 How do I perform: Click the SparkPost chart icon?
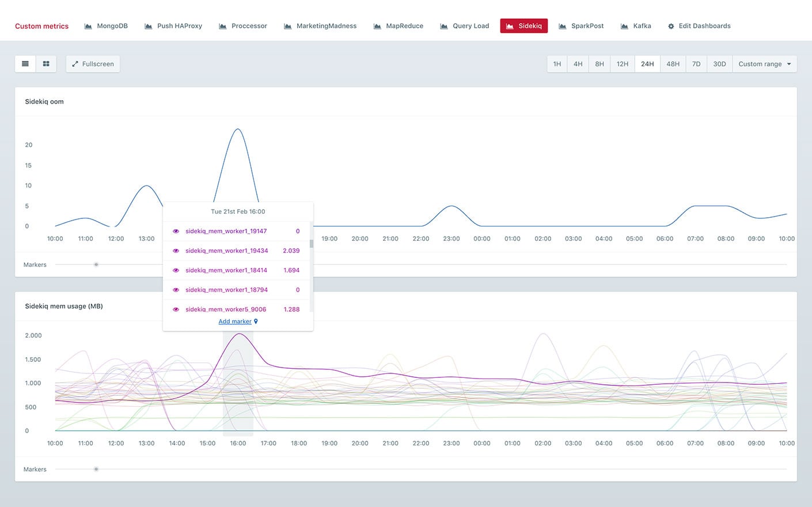[563, 27]
